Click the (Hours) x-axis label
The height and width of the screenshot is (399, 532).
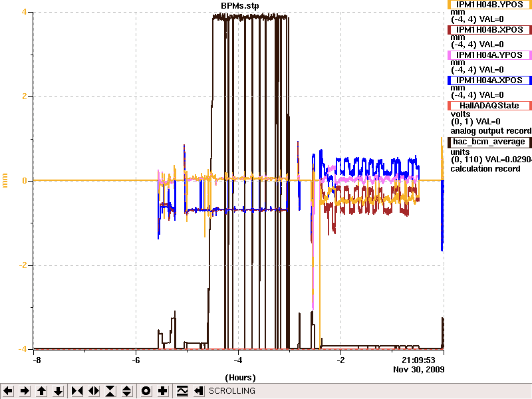coord(240,378)
